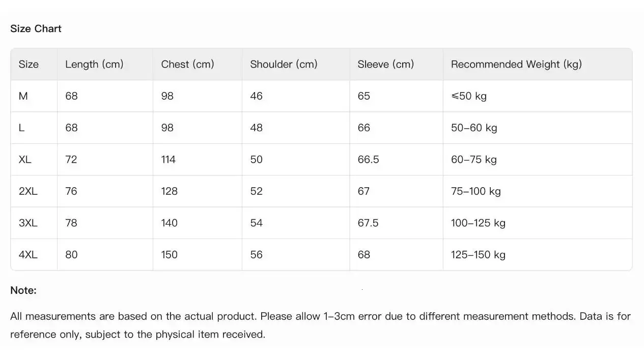Select the "Chest (cm)" column header
This screenshot has height=360, width=644.
[x=187, y=65]
